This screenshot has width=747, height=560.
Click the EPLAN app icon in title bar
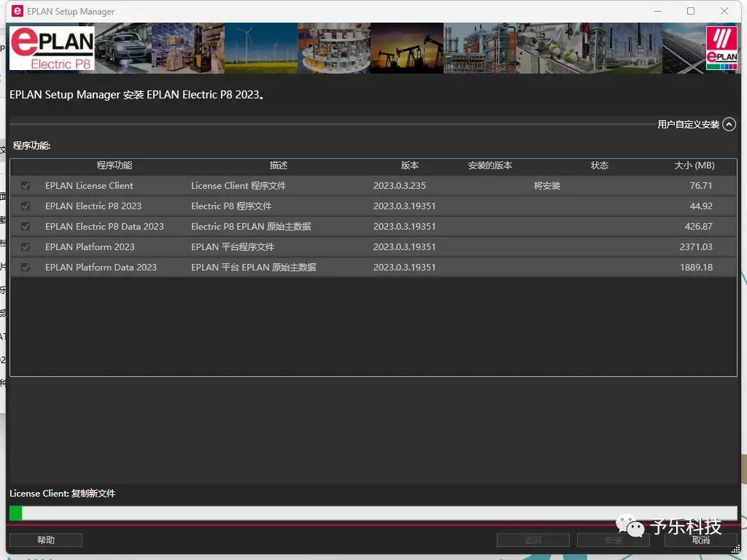18,11
